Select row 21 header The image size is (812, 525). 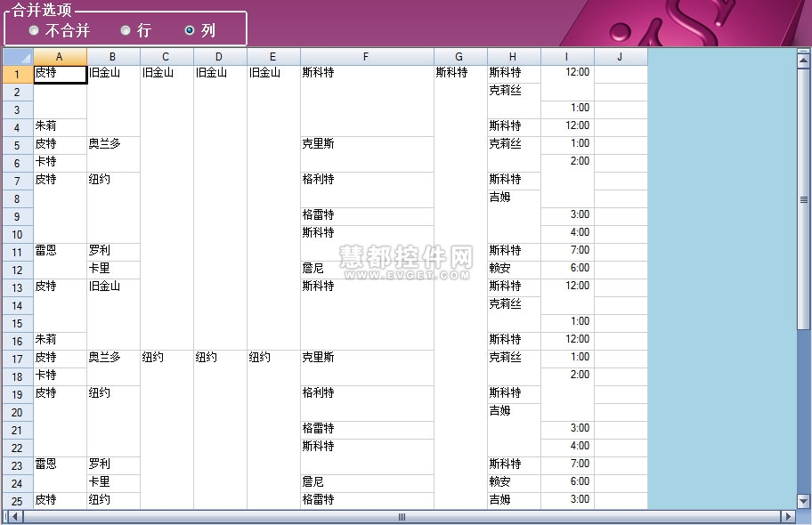(18, 431)
